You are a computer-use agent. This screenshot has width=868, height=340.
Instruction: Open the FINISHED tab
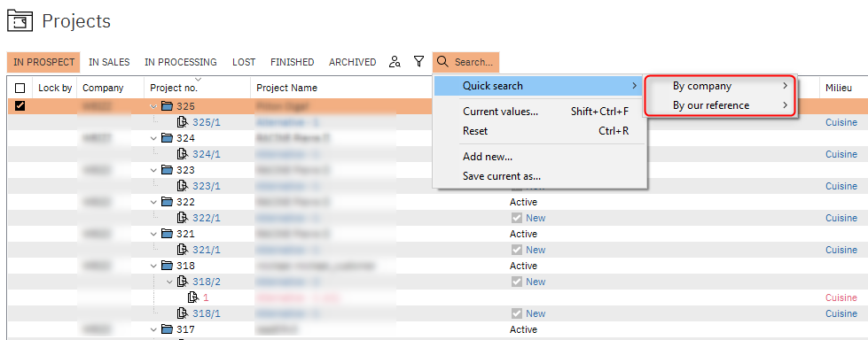point(293,62)
